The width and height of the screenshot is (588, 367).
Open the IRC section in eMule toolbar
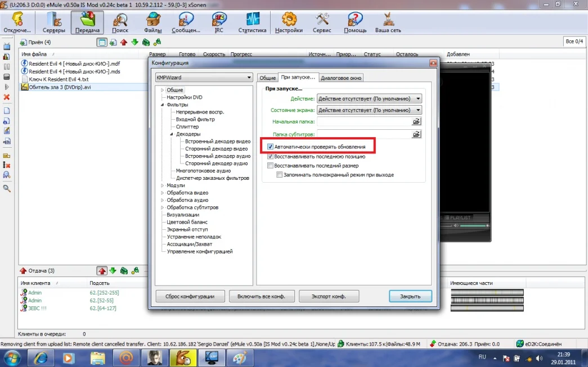click(x=219, y=22)
